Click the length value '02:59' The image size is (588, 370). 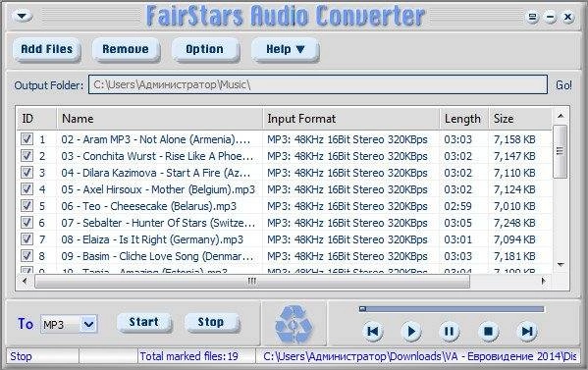click(x=457, y=206)
